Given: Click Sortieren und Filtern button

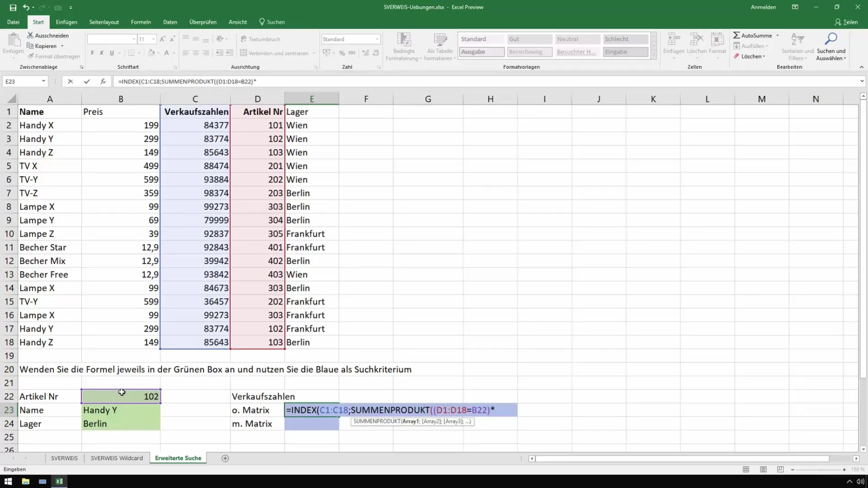Looking at the screenshot, I should tap(797, 46).
